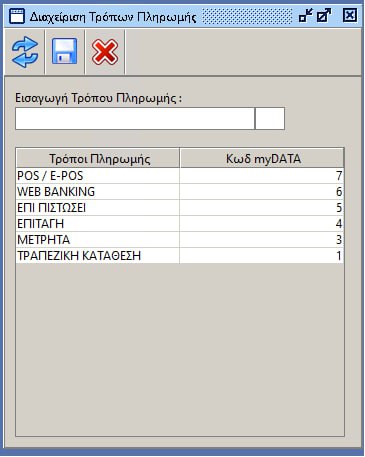Click the blue refresh arrows icon

25,52
